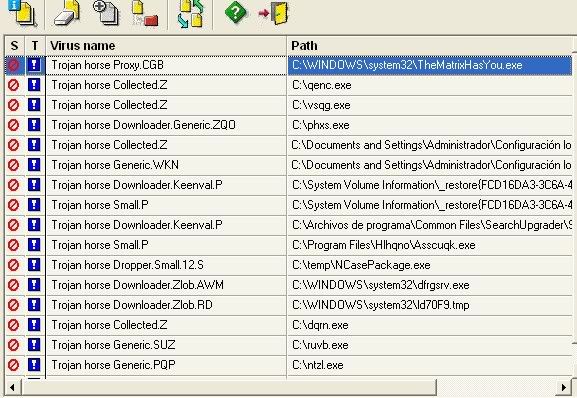
Task: Exit using the yellow door icon
Action: (x=274, y=13)
